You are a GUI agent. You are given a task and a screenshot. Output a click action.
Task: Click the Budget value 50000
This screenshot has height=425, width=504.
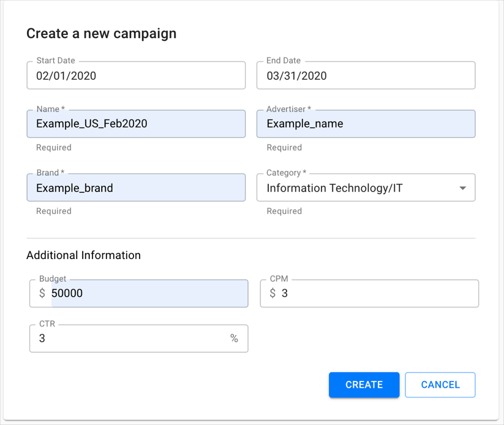(x=67, y=293)
